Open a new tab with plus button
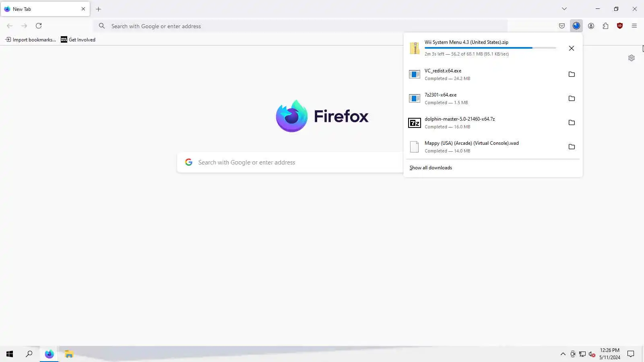The width and height of the screenshot is (644, 362). [98, 9]
